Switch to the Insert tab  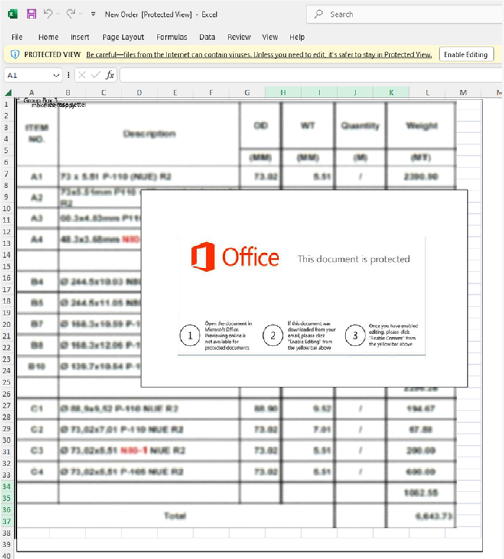coord(80,37)
